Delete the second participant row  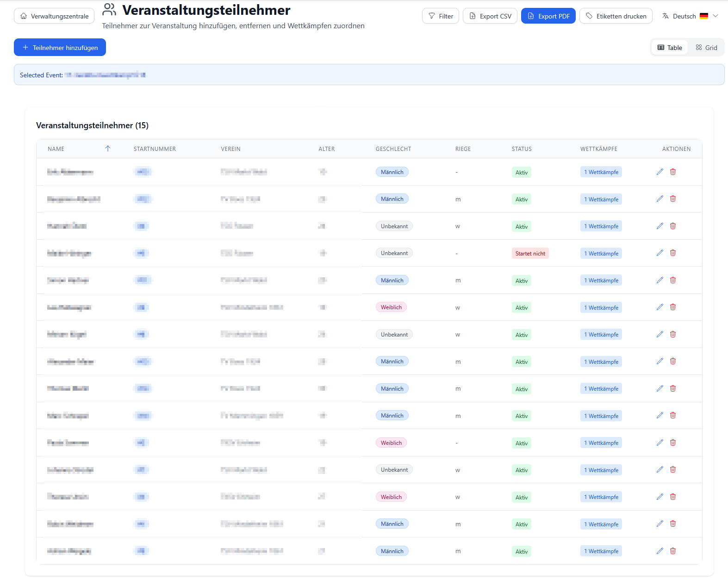click(673, 199)
